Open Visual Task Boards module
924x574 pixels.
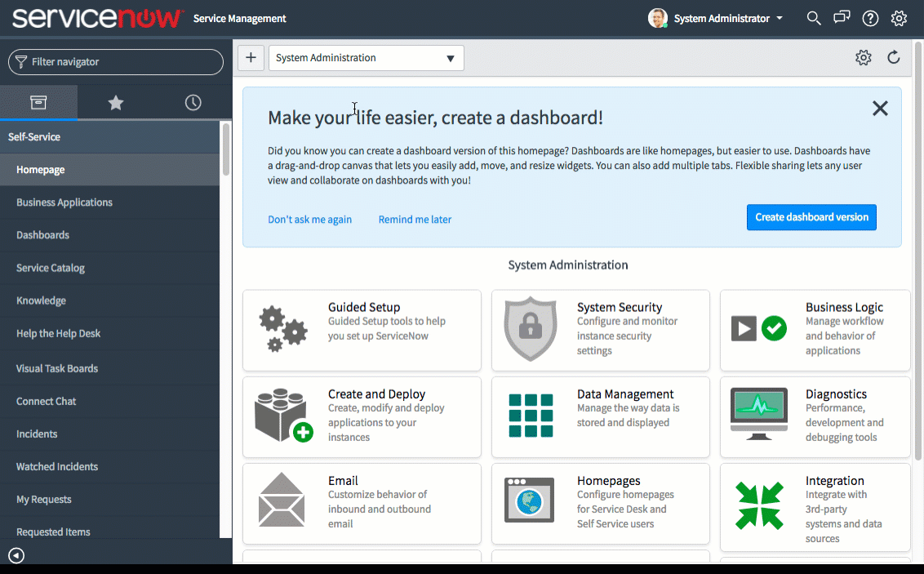[x=109, y=368]
